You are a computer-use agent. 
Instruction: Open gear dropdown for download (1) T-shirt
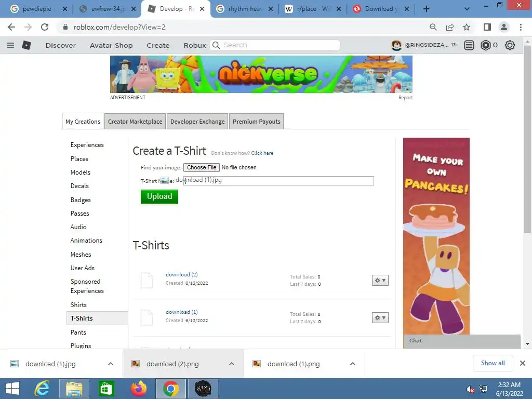pos(380,317)
